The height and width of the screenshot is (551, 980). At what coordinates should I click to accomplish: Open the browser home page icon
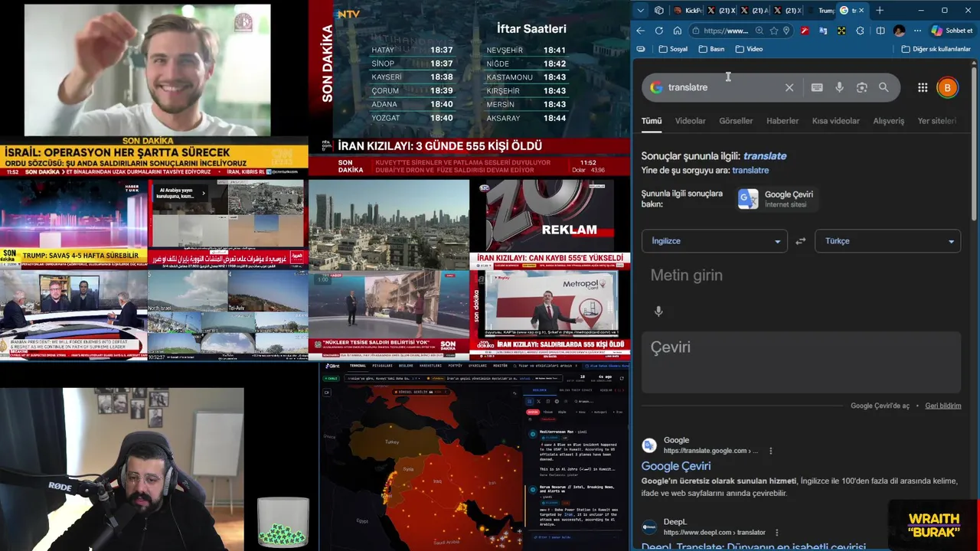point(678,31)
